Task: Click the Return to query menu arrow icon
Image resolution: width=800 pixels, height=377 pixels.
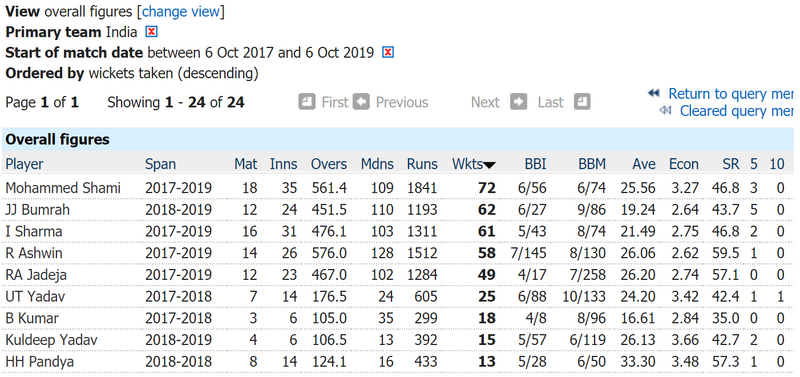Action: [x=654, y=94]
